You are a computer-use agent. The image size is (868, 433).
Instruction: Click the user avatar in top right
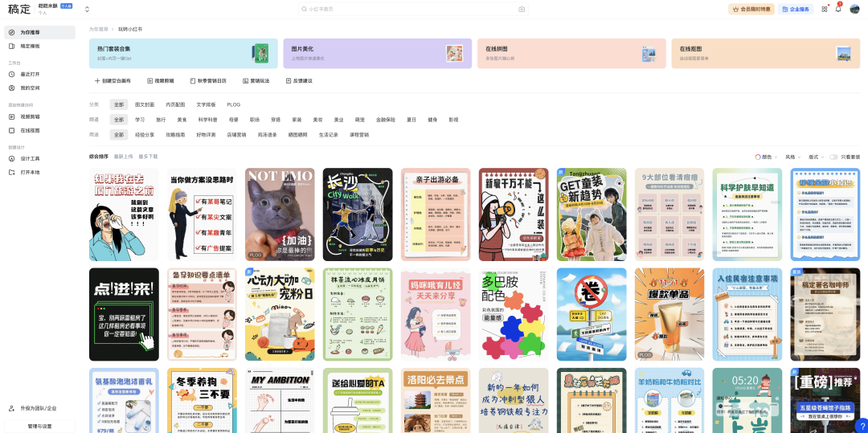[x=854, y=9]
